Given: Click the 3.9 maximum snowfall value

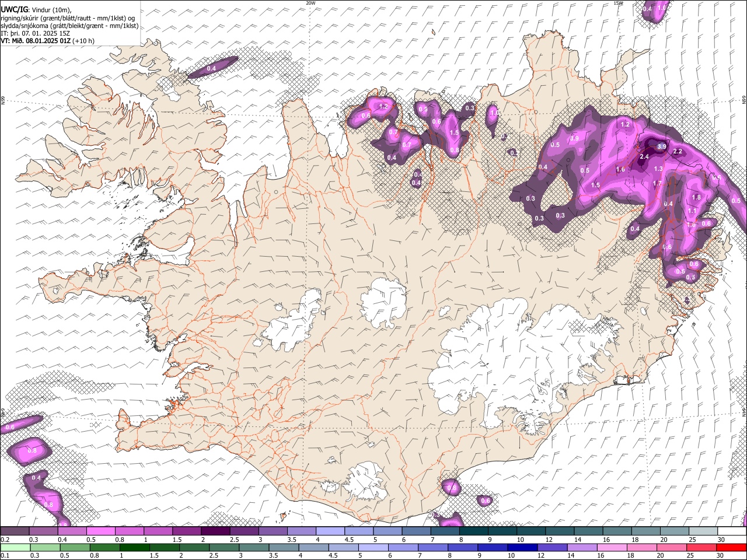Looking at the screenshot, I should [x=661, y=146].
